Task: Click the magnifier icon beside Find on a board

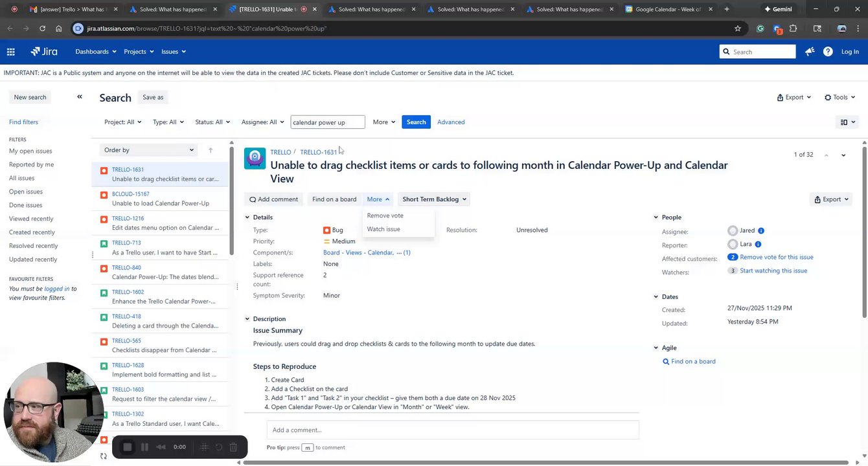Action: pyautogui.click(x=666, y=361)
